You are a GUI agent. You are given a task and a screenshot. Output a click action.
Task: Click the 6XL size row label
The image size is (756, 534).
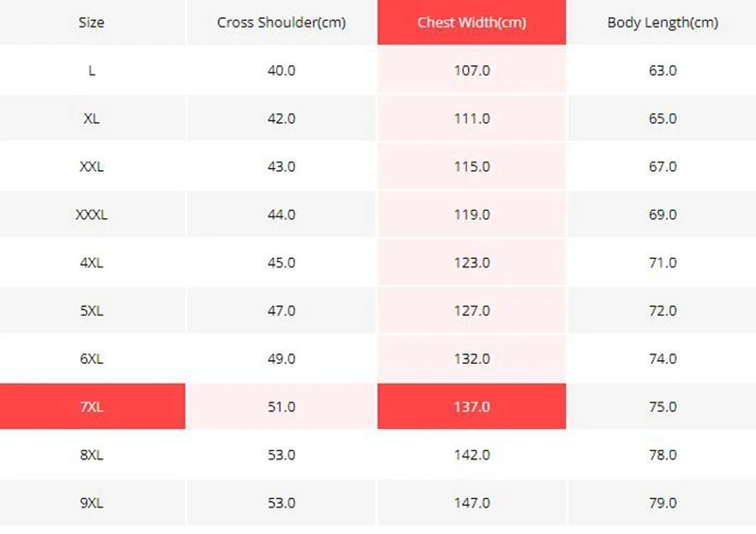(92, 359)
